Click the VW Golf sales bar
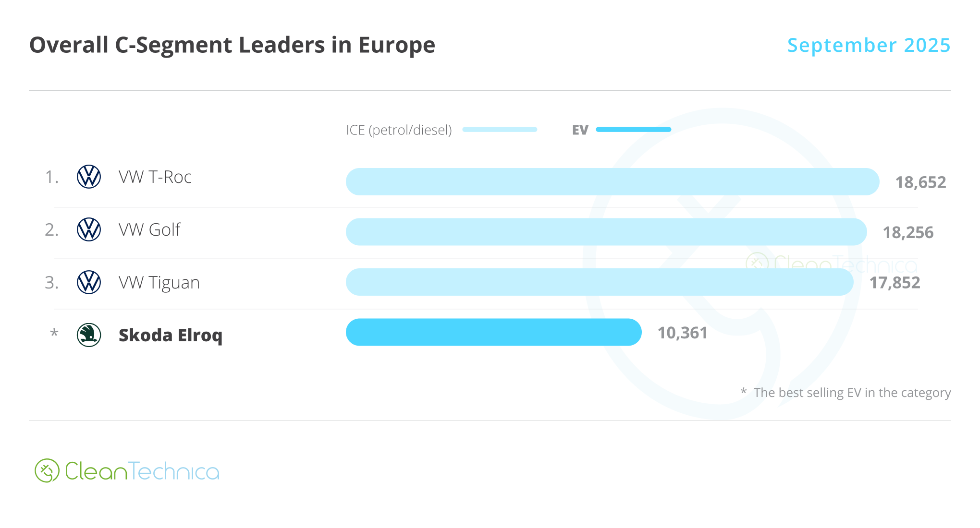Viewport: 980px width, 528px height. [x=606, y=232]
